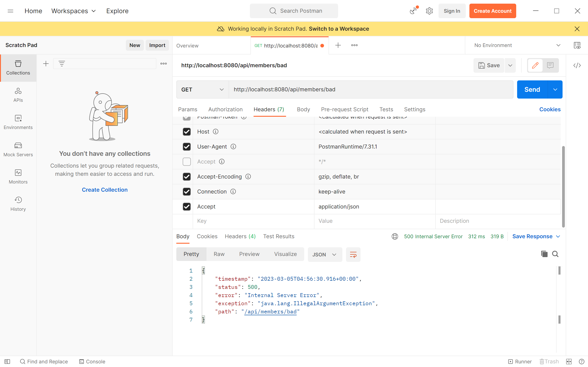Switch to the Authorization tab
Image resolution: width=588 pixels, height=367 pixels.
click(226, 109)
